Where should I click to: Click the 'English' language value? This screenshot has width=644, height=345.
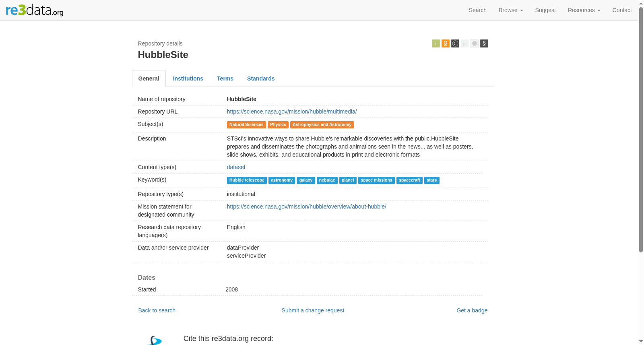pos(236,227)
